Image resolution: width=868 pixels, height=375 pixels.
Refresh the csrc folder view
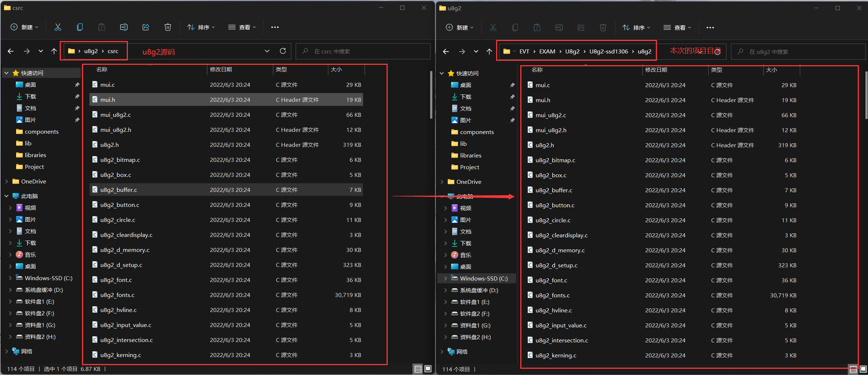[283, 51]
